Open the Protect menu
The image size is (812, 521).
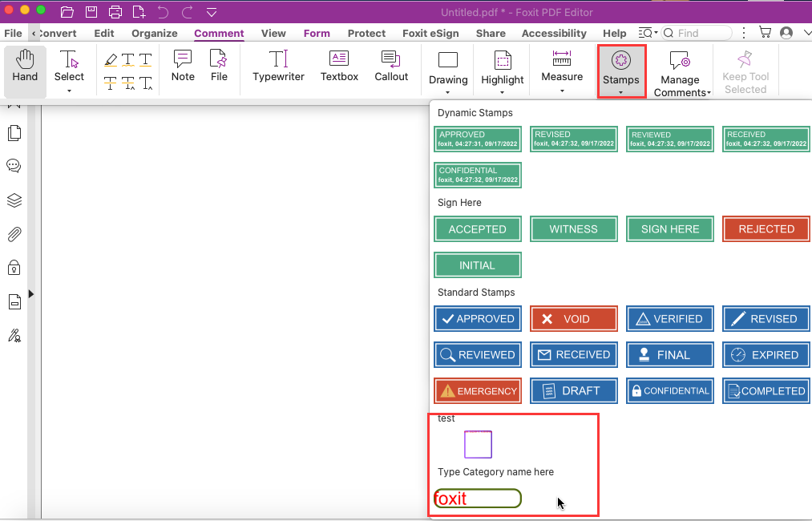(366, 33)
